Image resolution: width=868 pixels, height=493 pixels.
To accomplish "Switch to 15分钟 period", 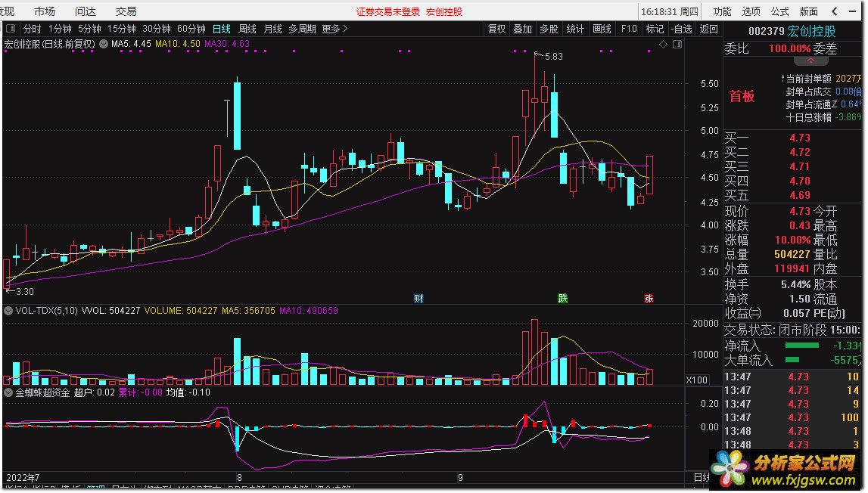I will [121, 28].
